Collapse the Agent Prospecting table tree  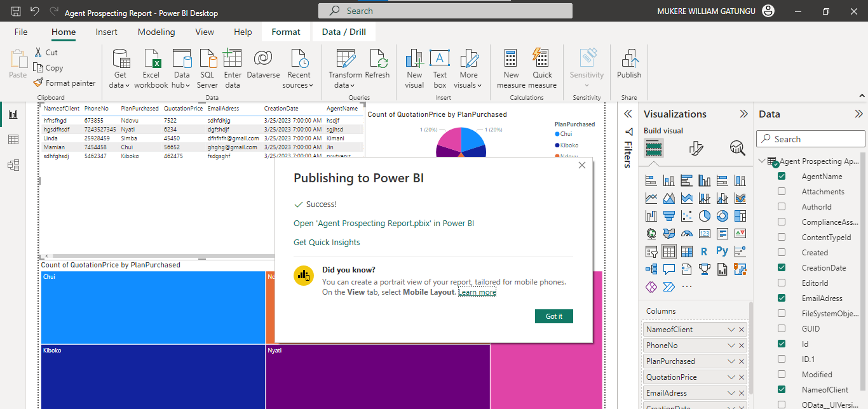762,161
